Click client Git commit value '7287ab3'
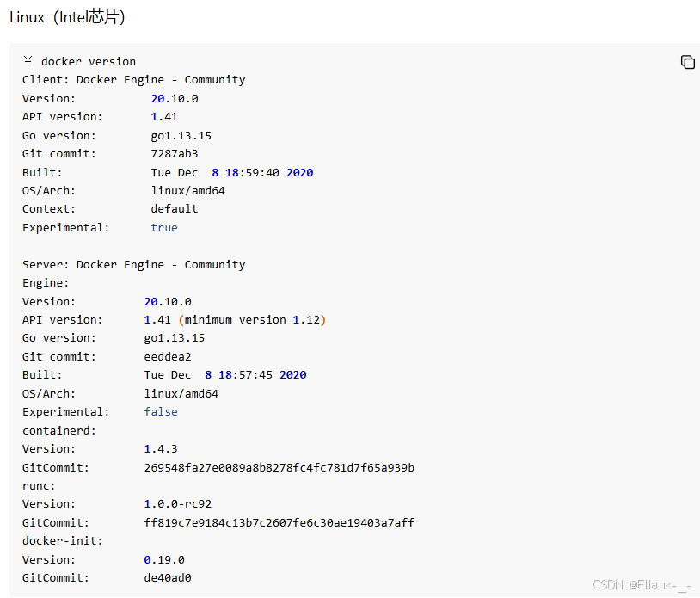 pos(174,154)
